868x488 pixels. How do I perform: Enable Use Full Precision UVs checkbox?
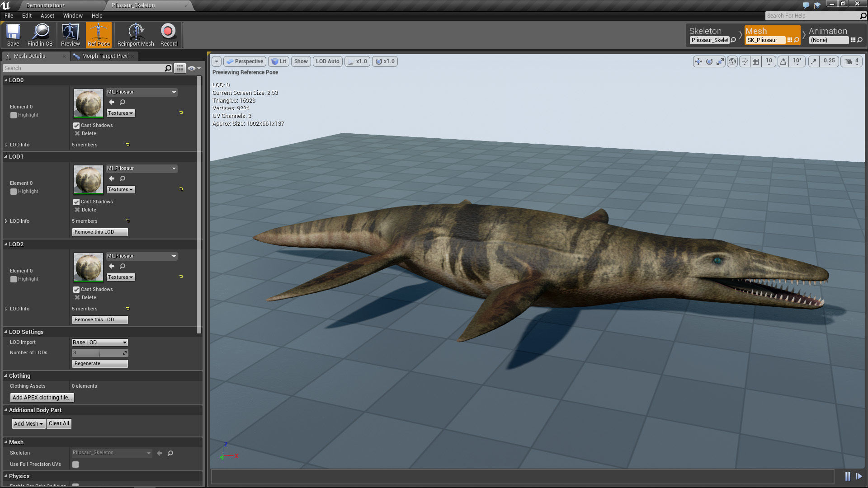point(75,465)
